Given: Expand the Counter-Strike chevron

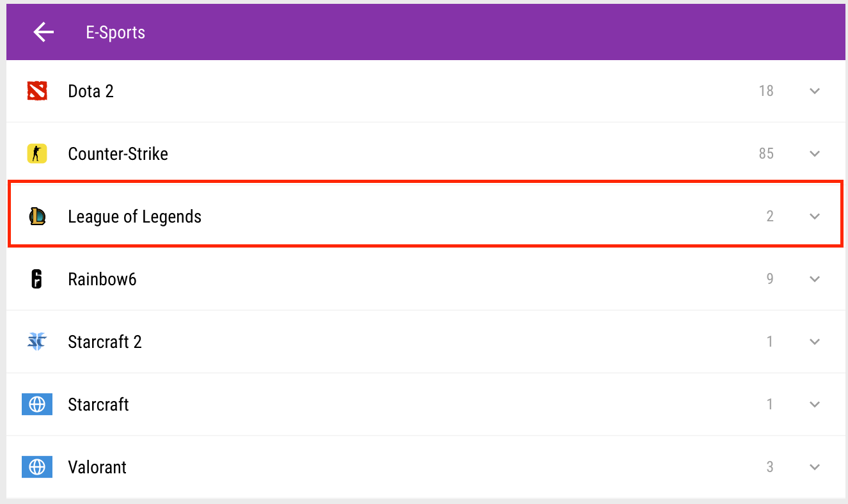Looking at the screenshot, I should (x=814, y=154).
